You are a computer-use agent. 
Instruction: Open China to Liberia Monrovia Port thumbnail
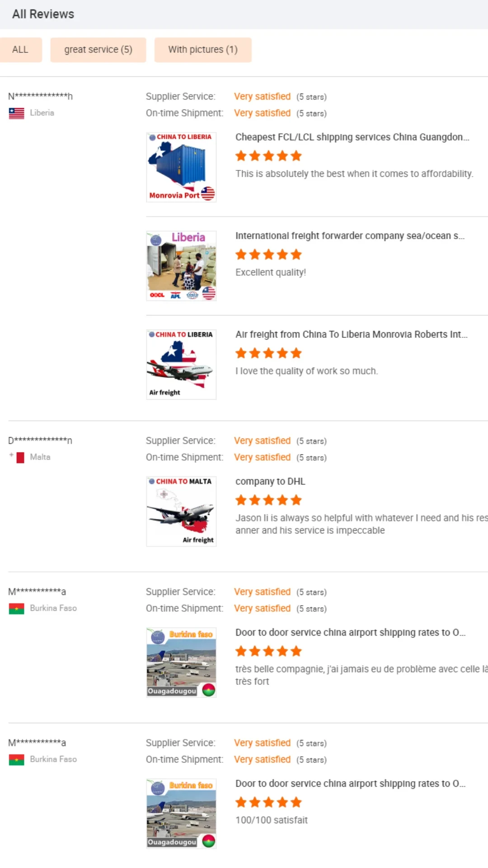[181, 167]
